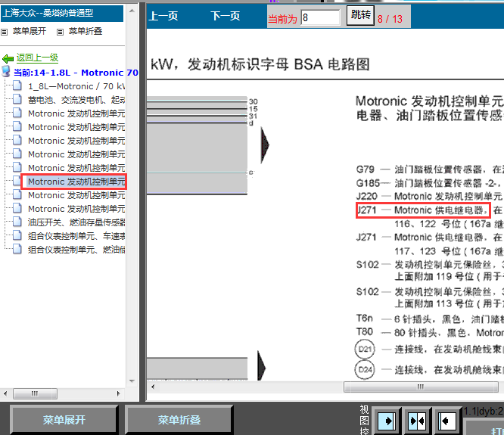Click 菜单展开 icon in top panel
504x435 pixels.
(5, 32)
